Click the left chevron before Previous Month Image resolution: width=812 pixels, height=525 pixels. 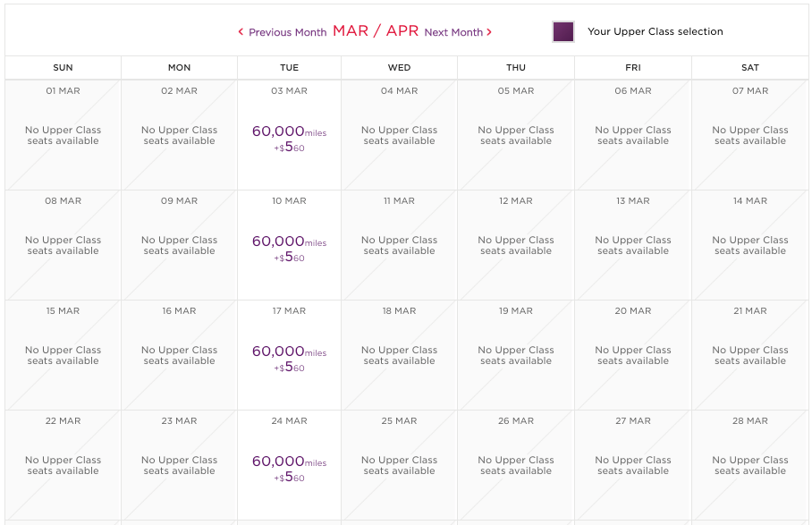[x=241, y=32]
